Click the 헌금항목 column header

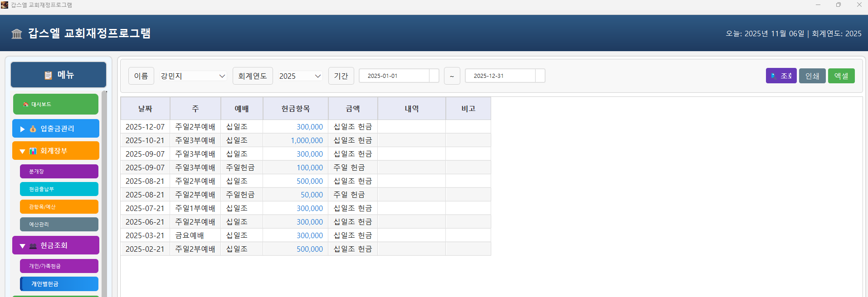296,109
